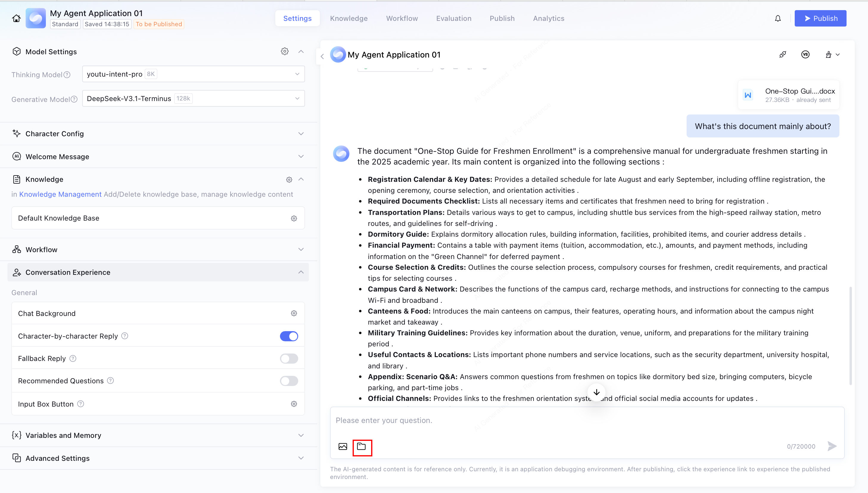Switch to the Workflow tab
This screenshot has height=493, width=868.
coord(402,18)
